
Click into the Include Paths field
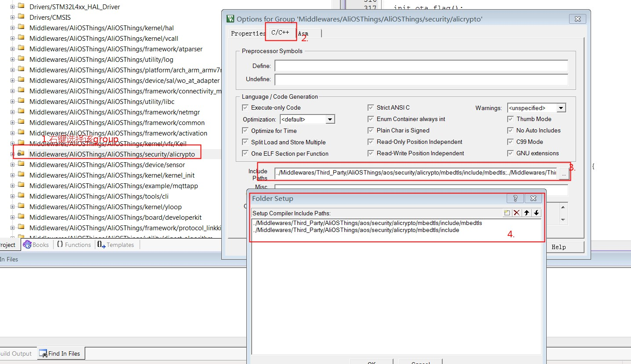coord(416,173)
